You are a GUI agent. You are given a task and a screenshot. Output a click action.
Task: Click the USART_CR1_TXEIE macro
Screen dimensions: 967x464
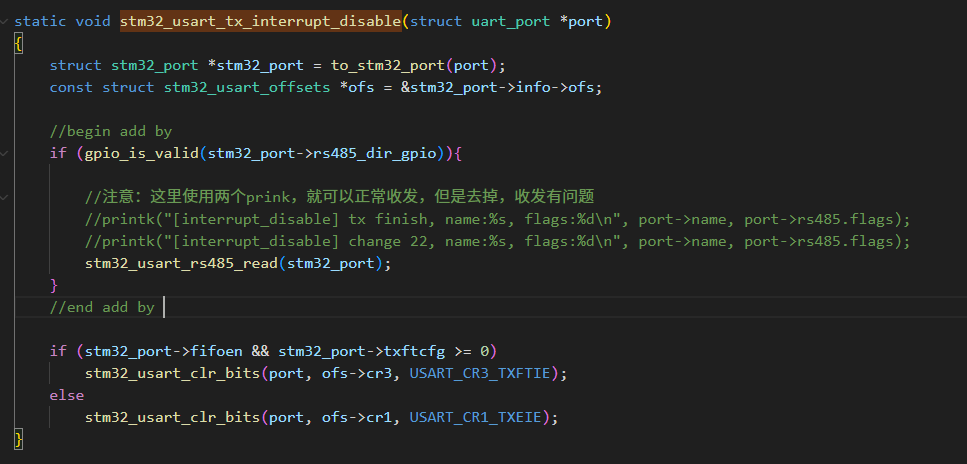coord(475,418)
